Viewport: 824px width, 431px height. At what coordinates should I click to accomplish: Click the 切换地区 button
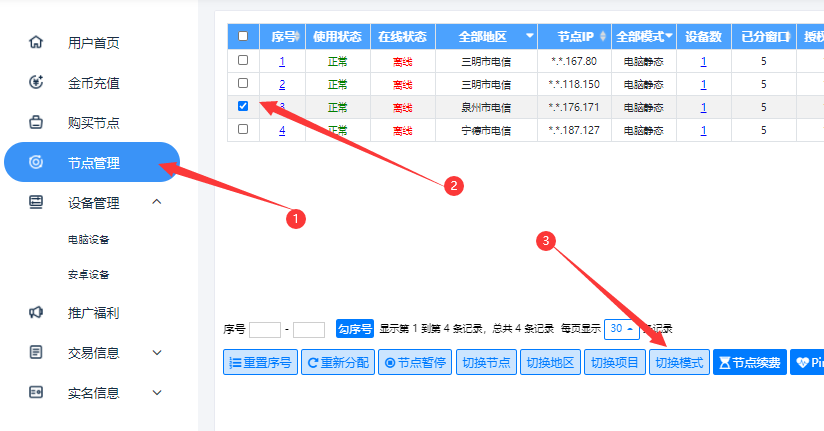point(550,362)
